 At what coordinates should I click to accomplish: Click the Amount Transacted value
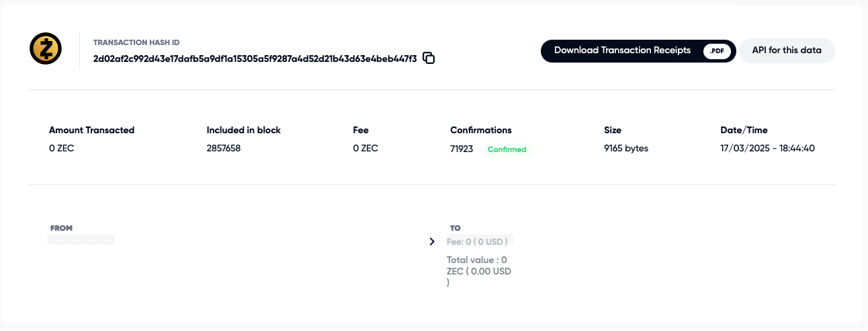[61, 148]
